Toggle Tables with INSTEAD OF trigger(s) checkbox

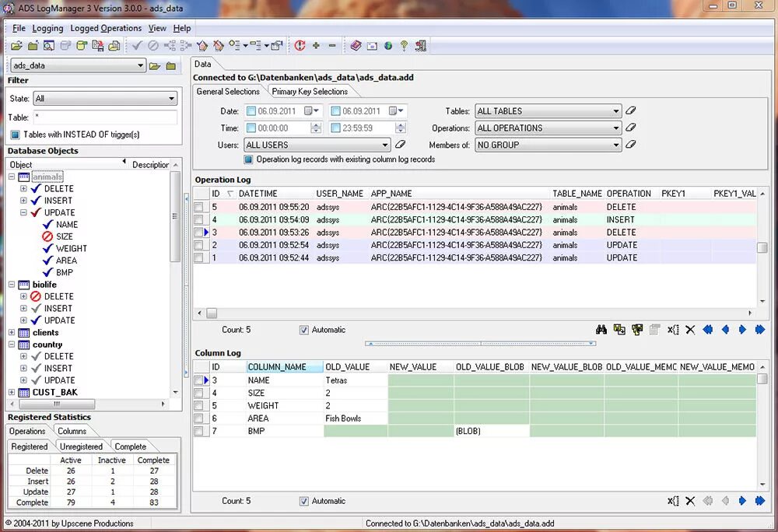(x=16, y=135)
